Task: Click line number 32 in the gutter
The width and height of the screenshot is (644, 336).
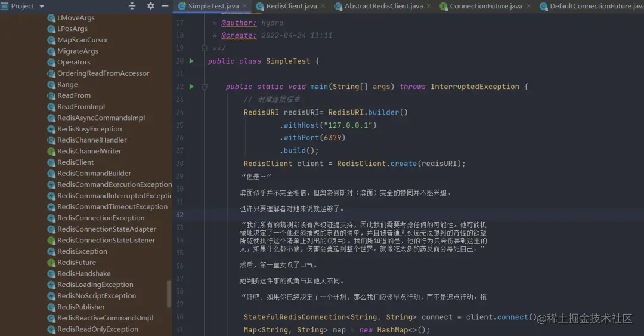Action: click(179, 215)
